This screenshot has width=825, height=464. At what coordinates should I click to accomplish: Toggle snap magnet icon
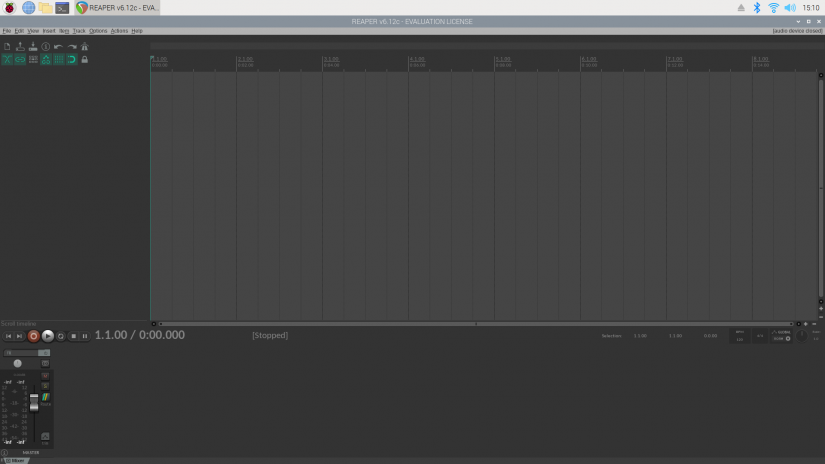click(72, 59)
